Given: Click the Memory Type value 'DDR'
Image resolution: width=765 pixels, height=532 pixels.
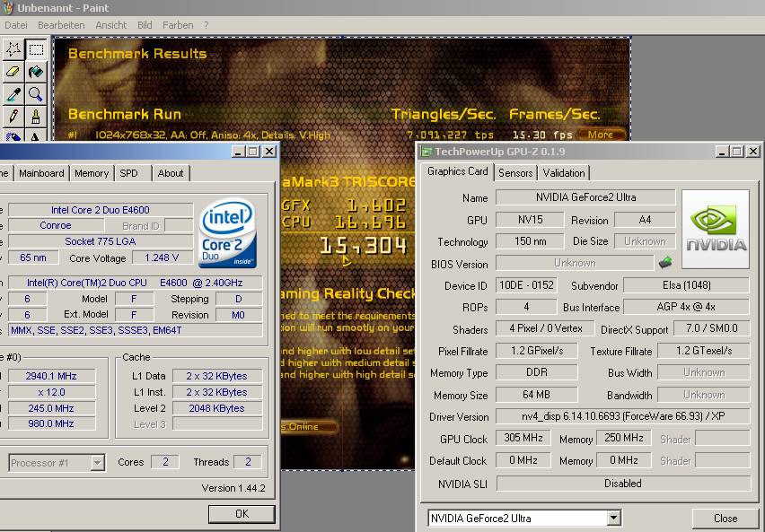Looking at the screenshot, I should point(537,372).
